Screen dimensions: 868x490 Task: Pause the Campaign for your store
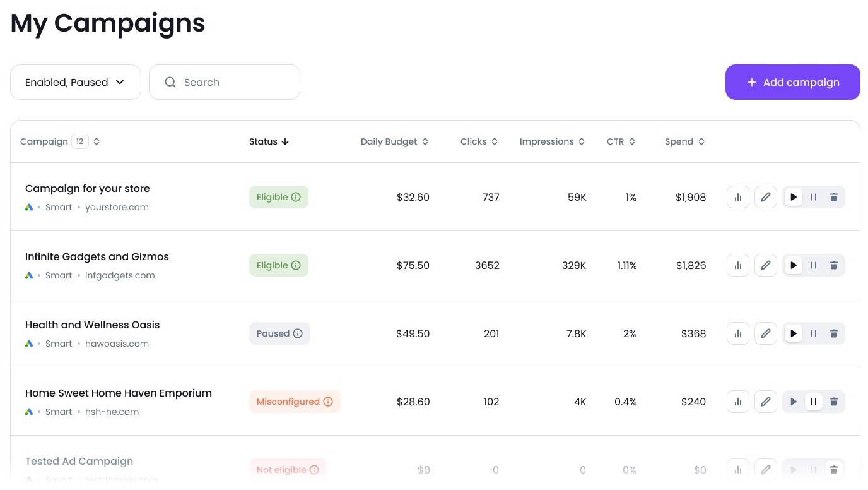814,197
